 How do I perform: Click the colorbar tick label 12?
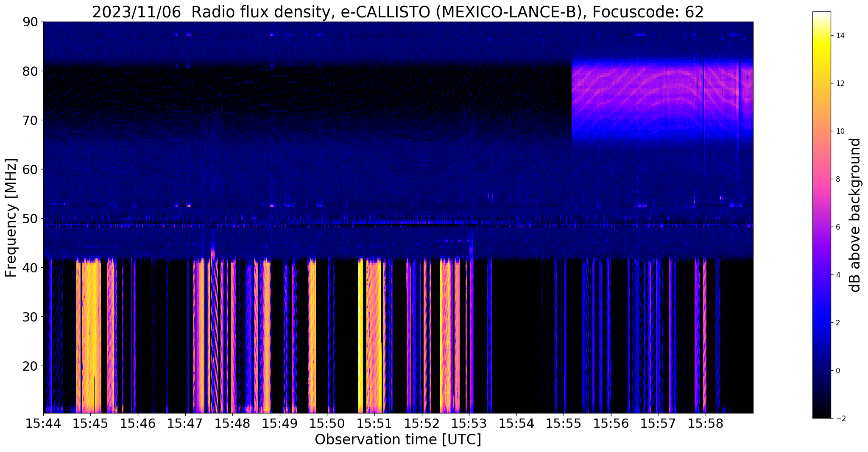click(x=840, y=83)
